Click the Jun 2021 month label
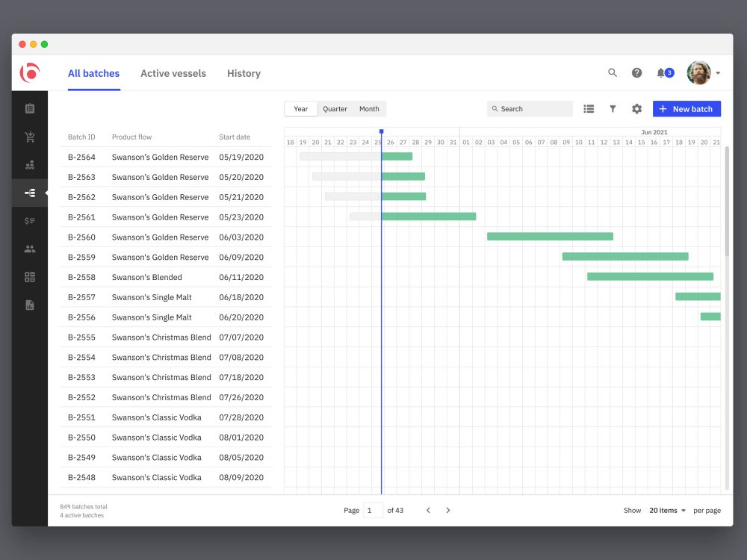The height and width of the screenshot is (560, 747). [x=654, y=132]
